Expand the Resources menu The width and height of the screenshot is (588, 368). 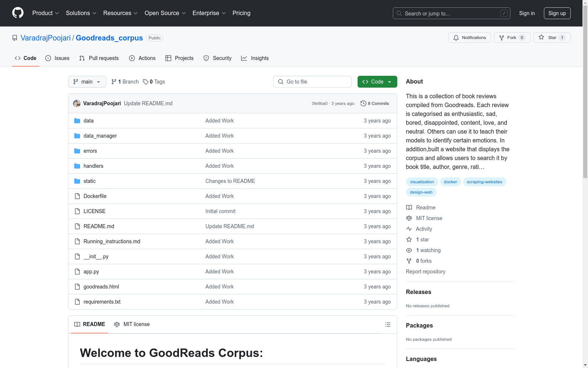(x=121, y=13)
